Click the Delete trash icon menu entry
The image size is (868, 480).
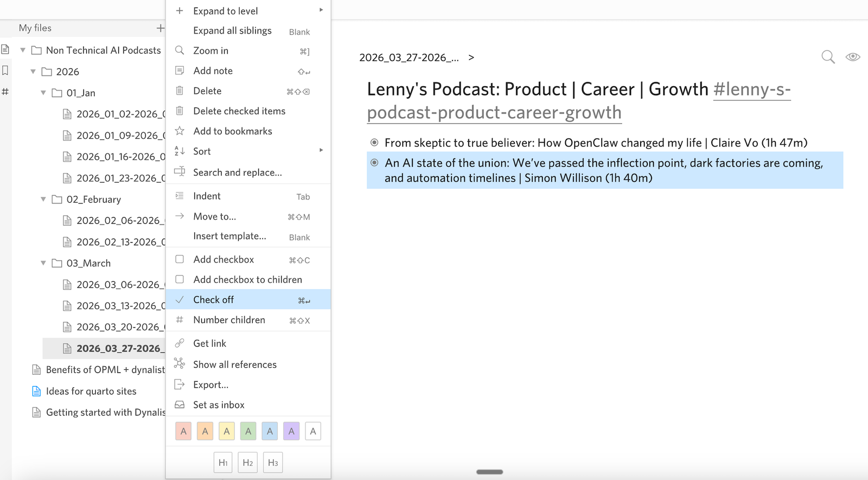[x=207, y=91]
